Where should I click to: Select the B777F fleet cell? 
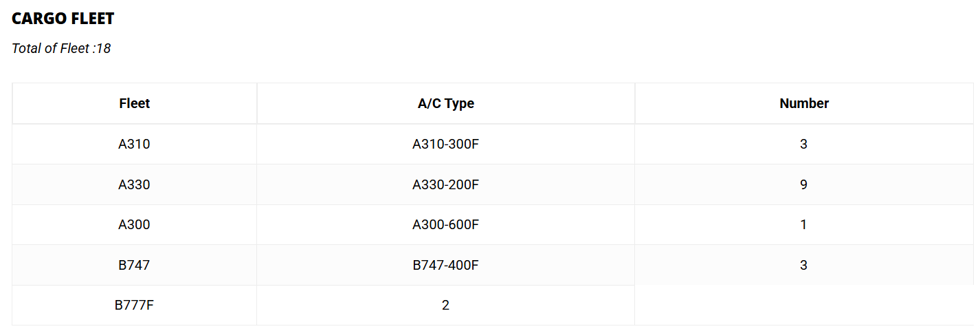(134, 305)
